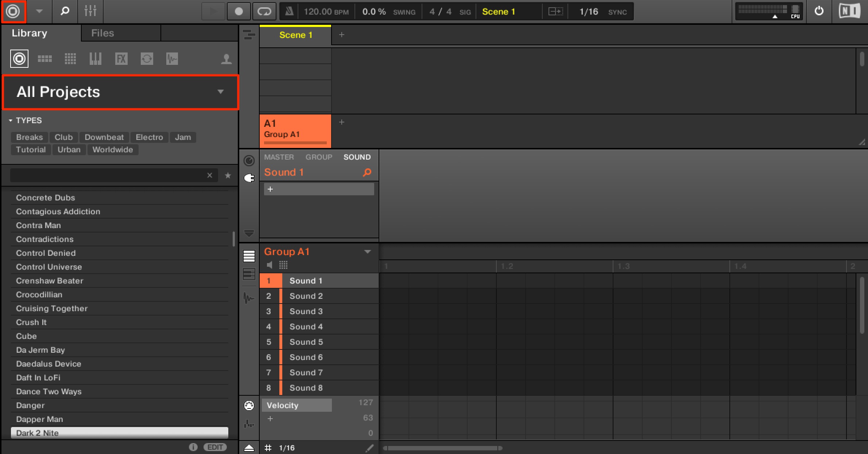This screenshot has width=868, height=454.
Task: Toggle the Loop button
Action: coord(264,12)
